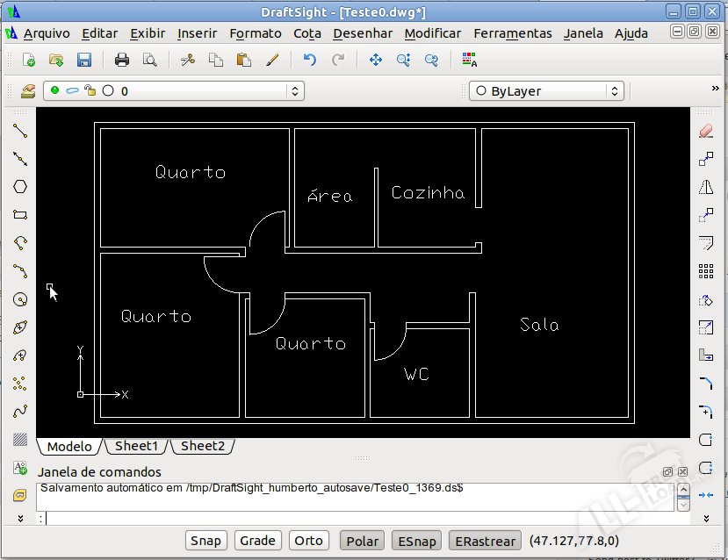728x560 pixels.
Task: Select the Line draw tool
Action: click(20, 131)
